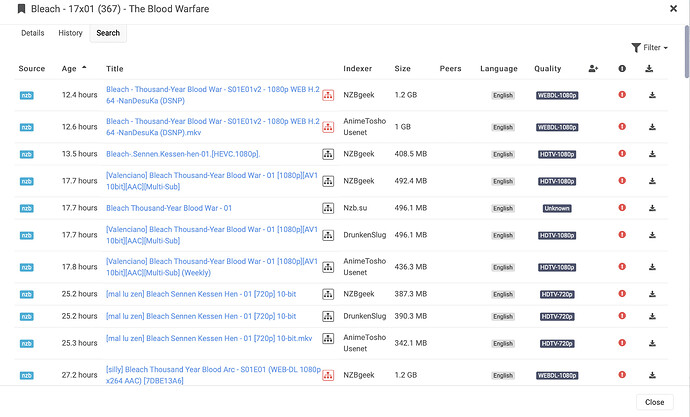The height and width of the screenshot is (417, 690).
Task: Download the 390.3 MB DrunkenSlug release
Action: (x=652, y=316)
